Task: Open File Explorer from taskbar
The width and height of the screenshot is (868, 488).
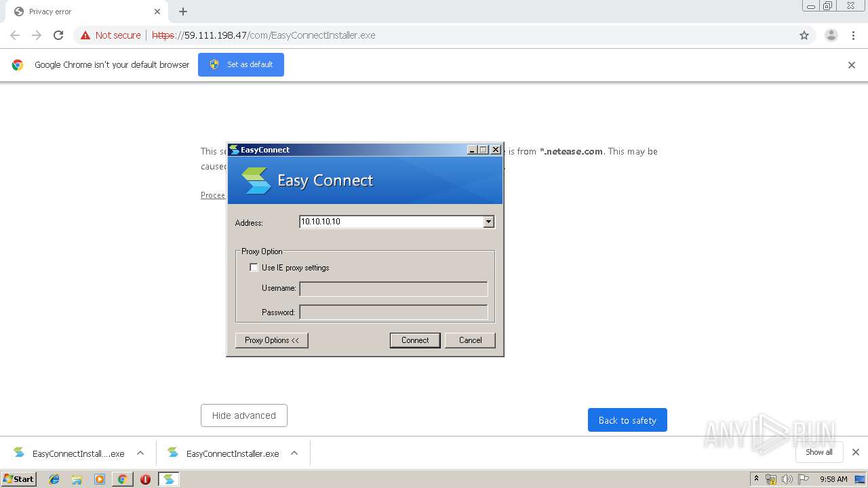Action: 77,479
